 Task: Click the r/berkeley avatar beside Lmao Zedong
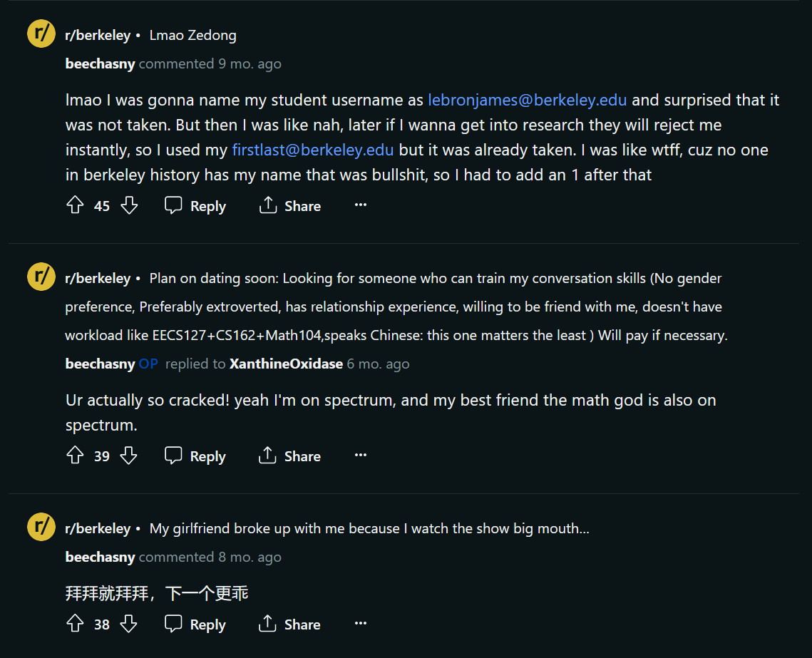pos(41,34)
